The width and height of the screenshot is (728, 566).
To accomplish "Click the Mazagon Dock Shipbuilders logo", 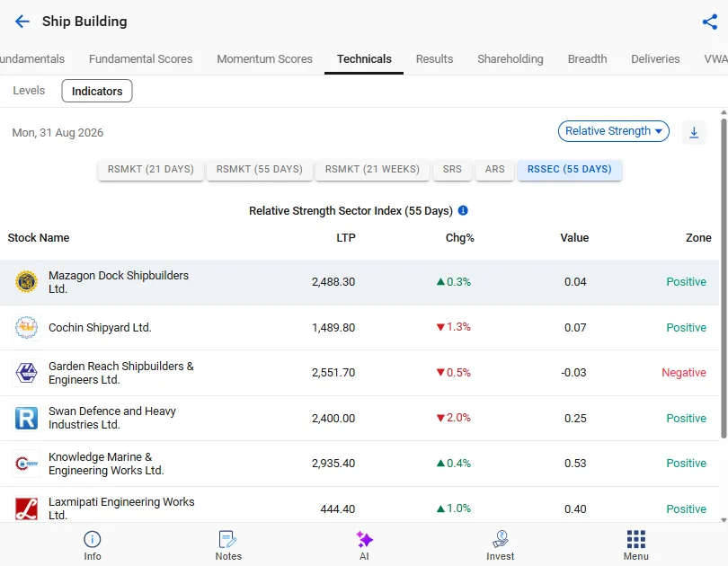I will click(x=26, y=281).
